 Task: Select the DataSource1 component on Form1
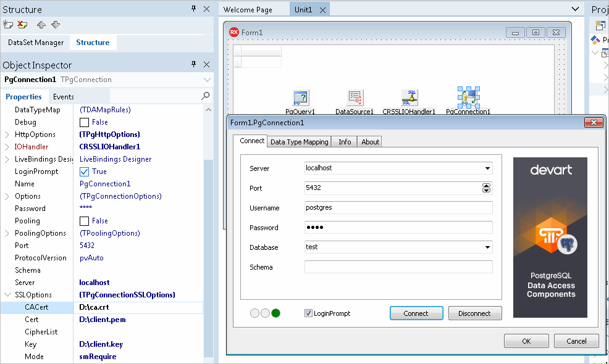point(355,98)
